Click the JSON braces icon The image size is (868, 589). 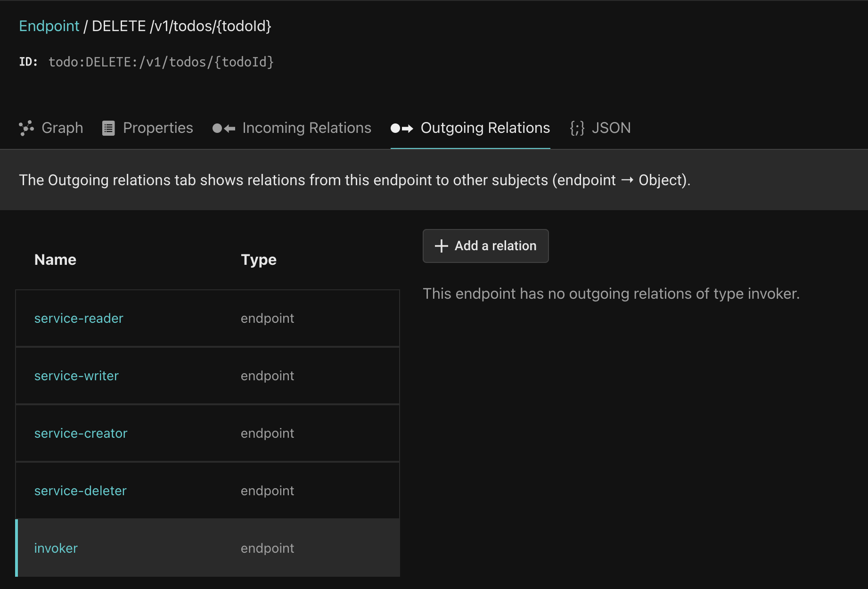(x=577, y=128)
